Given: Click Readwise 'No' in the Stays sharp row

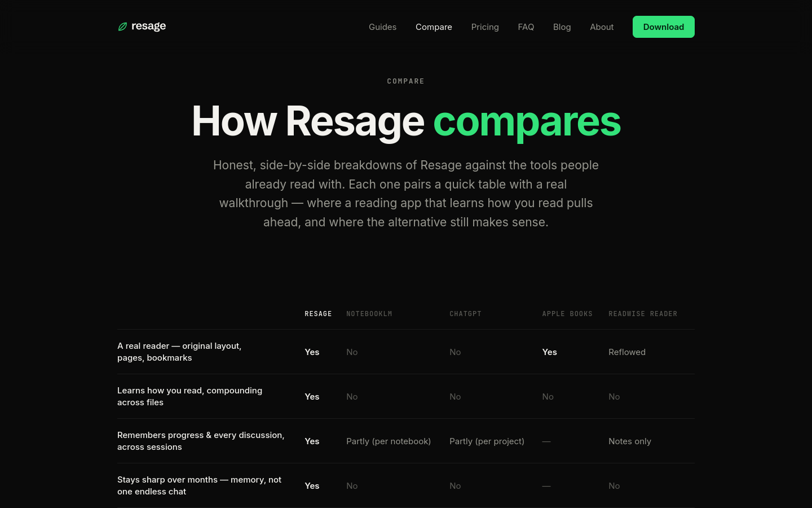Looking at the screenshot, I should 614,485.
